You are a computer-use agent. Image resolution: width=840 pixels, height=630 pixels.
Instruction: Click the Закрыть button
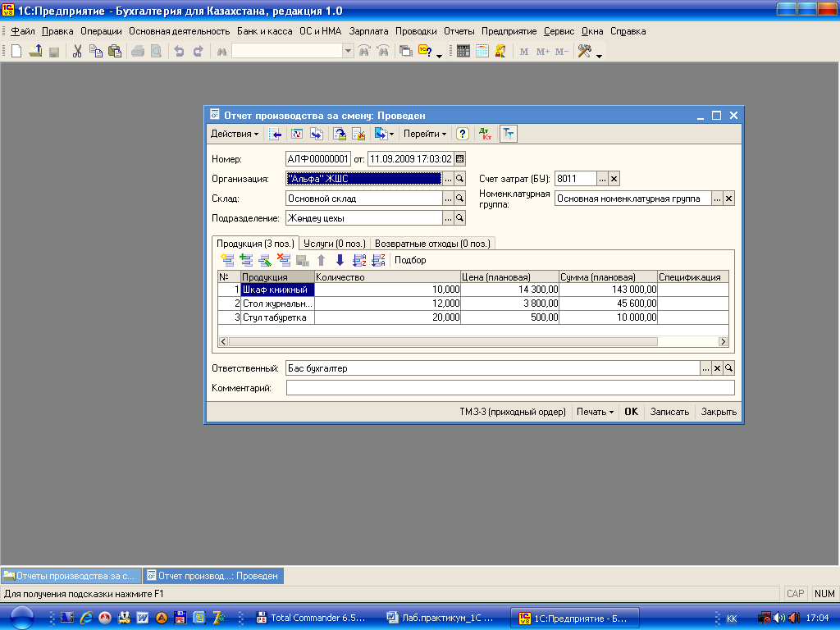pyautogui.click(x=719, y=412)
